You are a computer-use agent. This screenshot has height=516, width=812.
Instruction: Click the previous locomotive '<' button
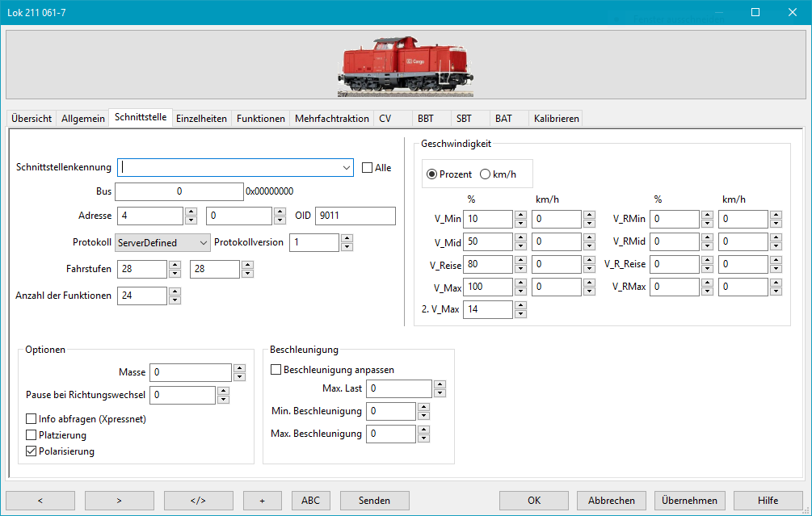[40, 501]
